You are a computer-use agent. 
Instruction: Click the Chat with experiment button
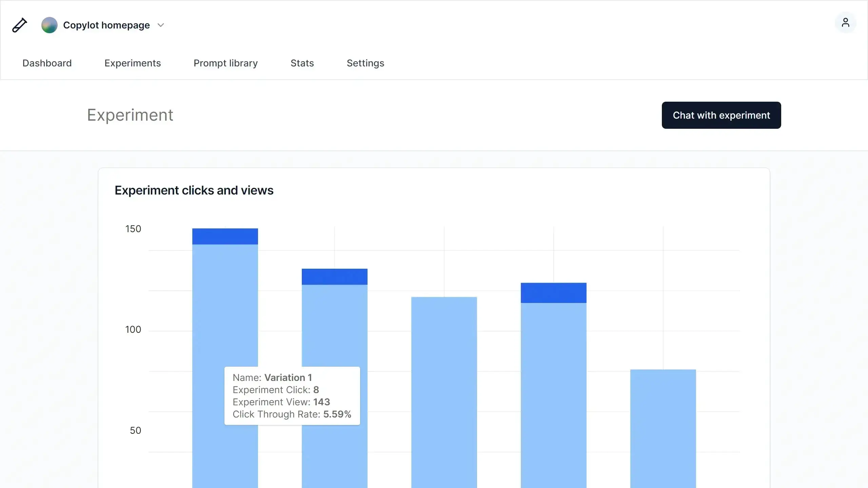pyautogui.click(x=721, y=115)
